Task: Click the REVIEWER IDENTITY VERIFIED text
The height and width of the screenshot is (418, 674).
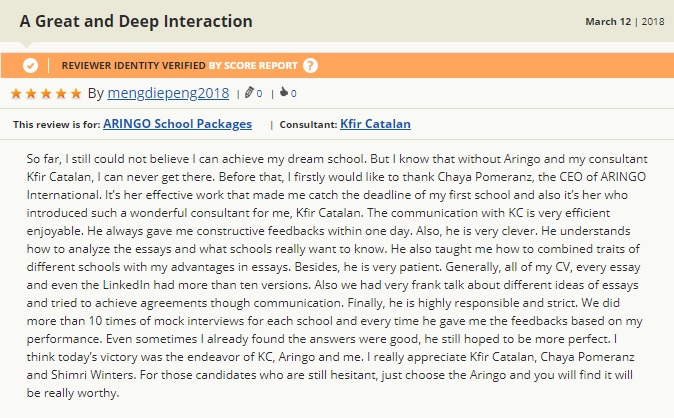Action: coord(134,65)
